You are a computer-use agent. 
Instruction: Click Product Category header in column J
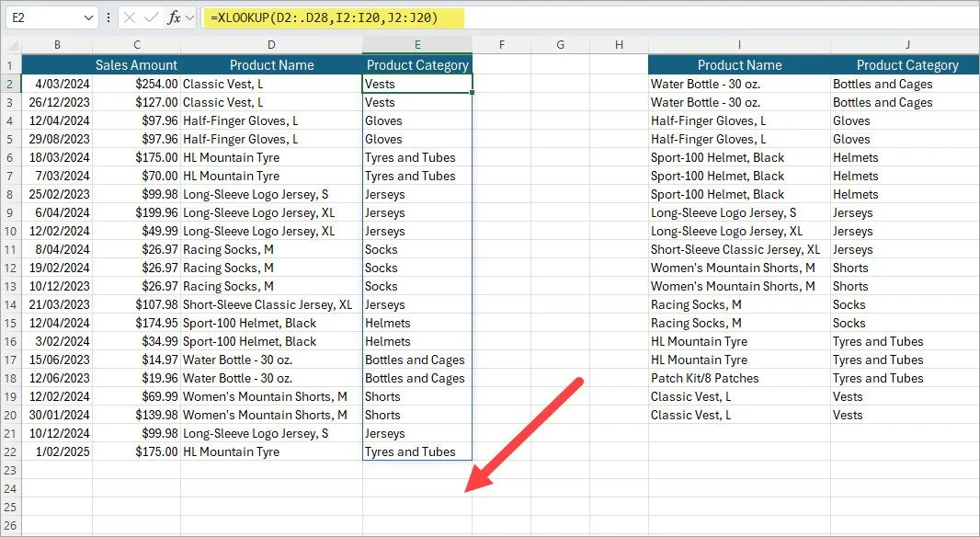point(906,65)
